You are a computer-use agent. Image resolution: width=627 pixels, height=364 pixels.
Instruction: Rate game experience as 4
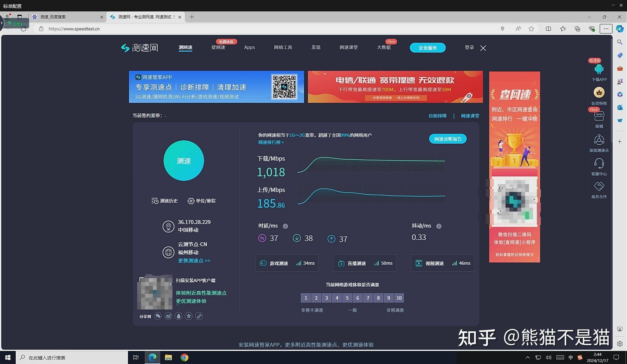pos(337,298)
